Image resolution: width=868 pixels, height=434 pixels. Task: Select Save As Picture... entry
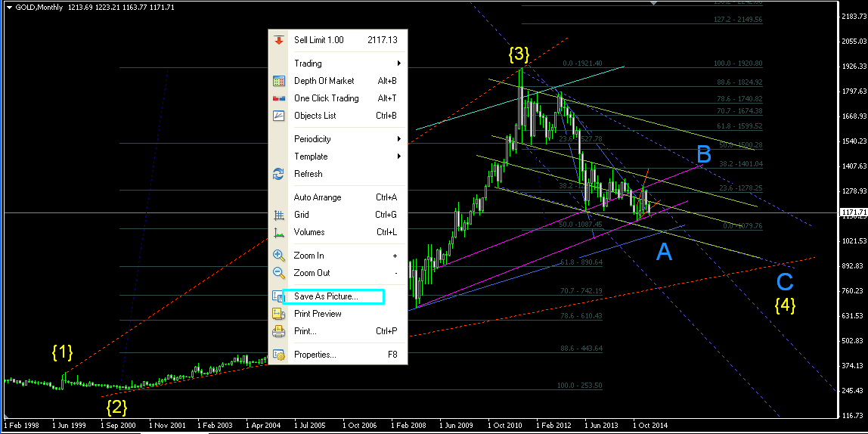pyautogui.click(x=338, y=296)
